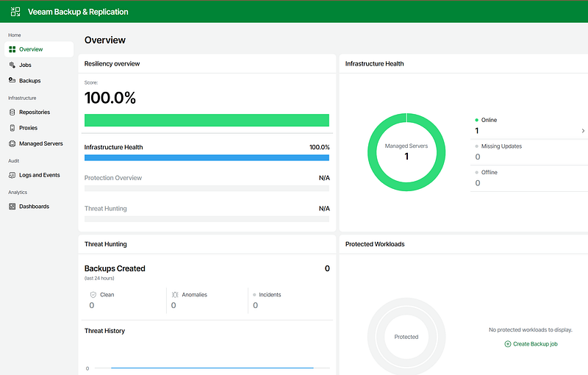
Task: Open the Jobs menu item
Action: 25,65
